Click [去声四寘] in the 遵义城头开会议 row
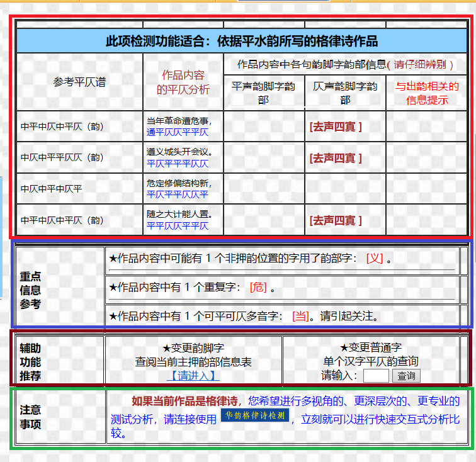This screenshot has height=462, width=476. (x=336, y=158)
